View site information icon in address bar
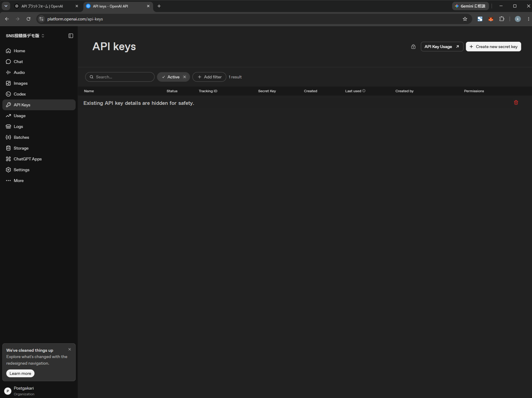Viewport: 532px width, 398px height. click(x=41, y=19)
